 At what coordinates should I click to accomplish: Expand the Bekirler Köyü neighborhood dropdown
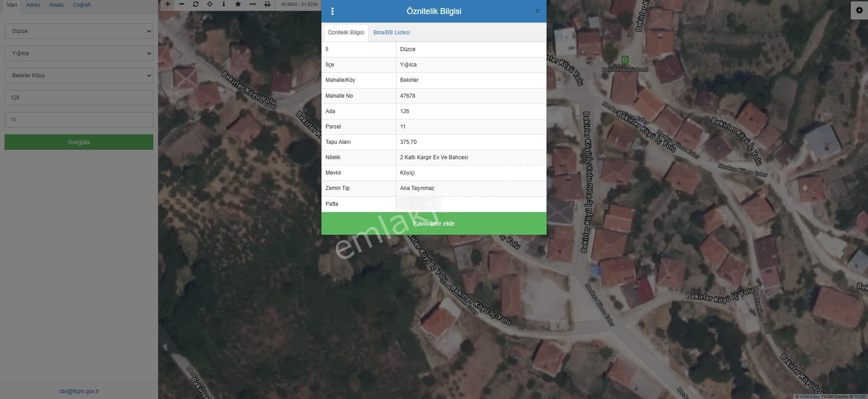coord(79,76)
